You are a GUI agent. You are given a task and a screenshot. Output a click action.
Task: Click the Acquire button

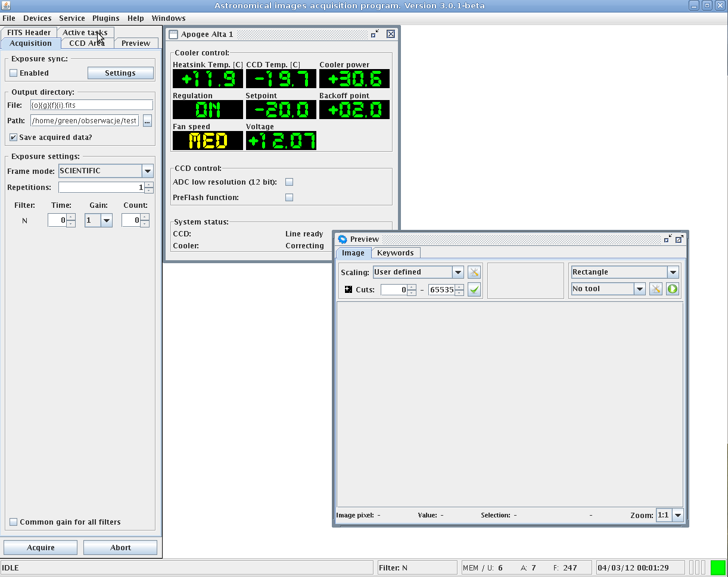(x=41, y=548)
